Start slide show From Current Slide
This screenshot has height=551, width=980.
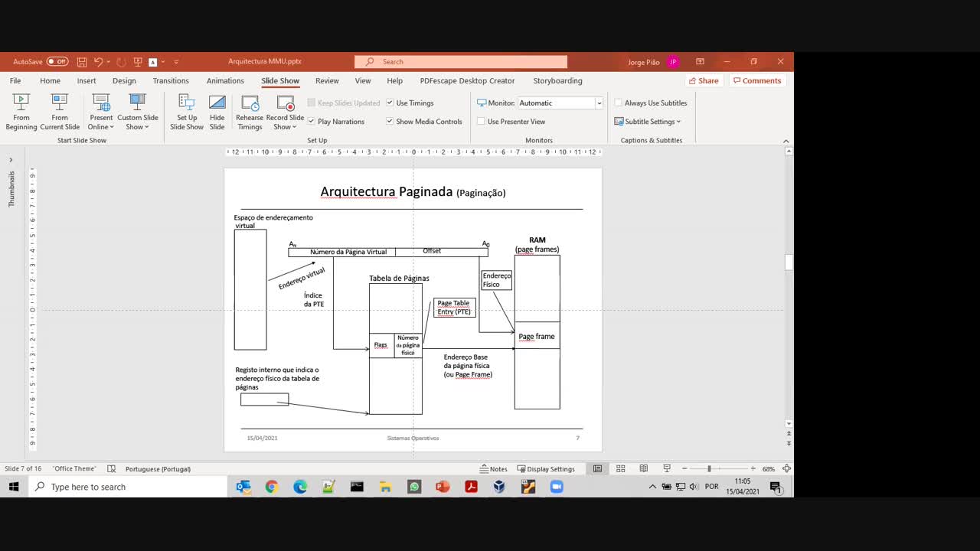pos(60,112)
